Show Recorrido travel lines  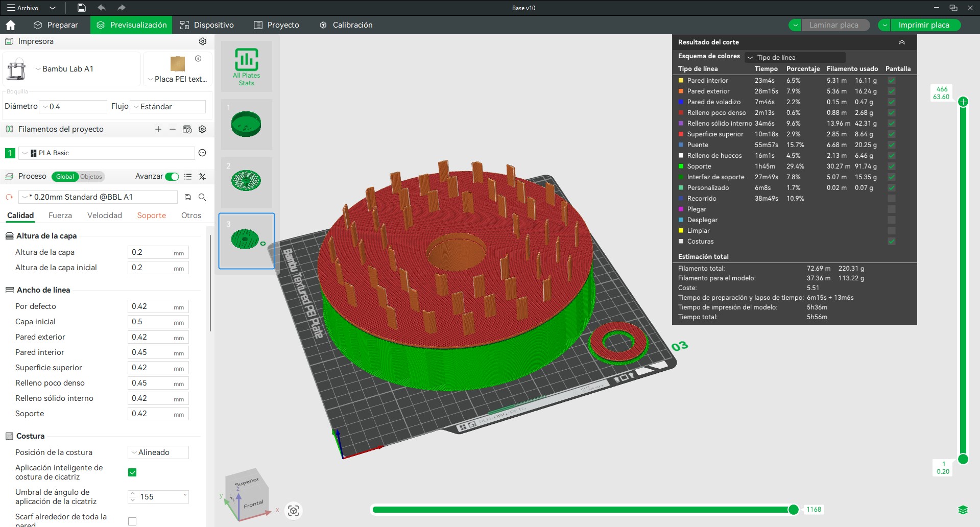[x=892, y=199]
